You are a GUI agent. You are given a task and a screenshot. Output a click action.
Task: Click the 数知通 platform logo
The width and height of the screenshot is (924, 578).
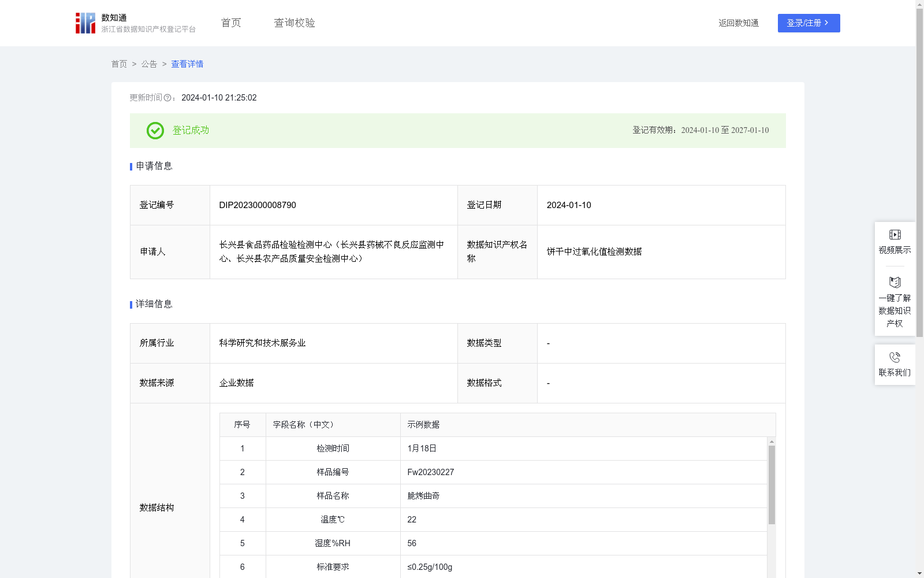tap(135, 23)
